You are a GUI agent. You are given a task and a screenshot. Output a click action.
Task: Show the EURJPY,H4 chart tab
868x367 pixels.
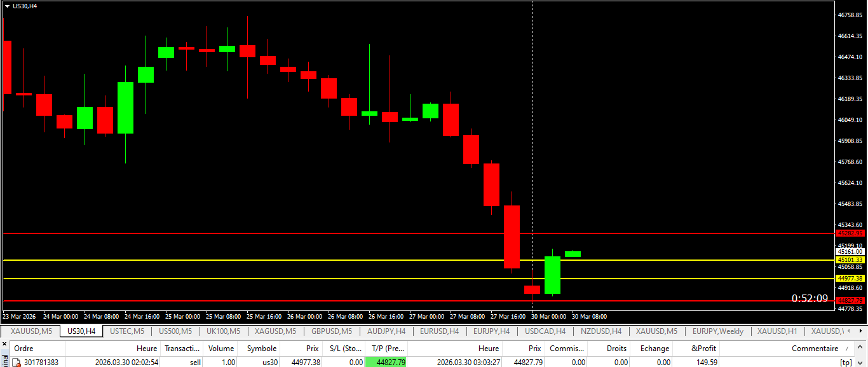(491, 331)
